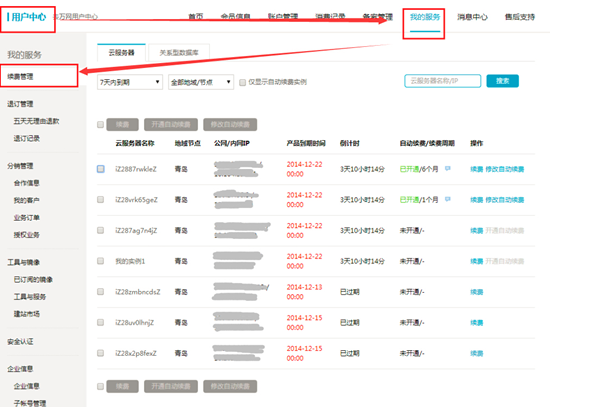This screenshot has height=407, width=603.
Task: Switch to the 关系型数据库 tab
Action: click(x=181, y=52)
